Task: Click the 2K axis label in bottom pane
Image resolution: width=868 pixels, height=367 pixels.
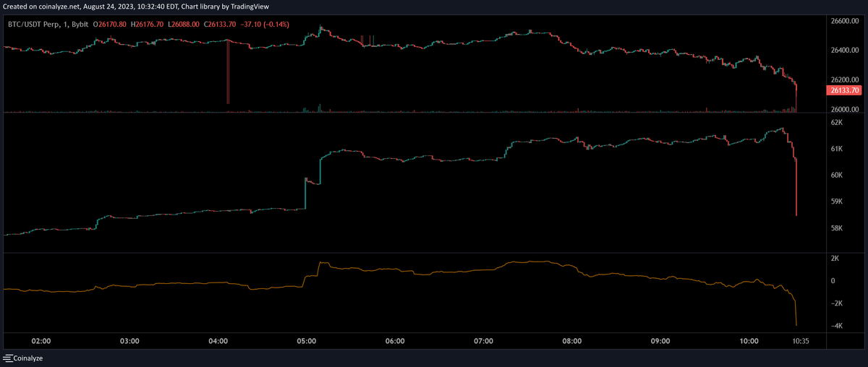Action: pyautogui.click(x=834, y=258)
